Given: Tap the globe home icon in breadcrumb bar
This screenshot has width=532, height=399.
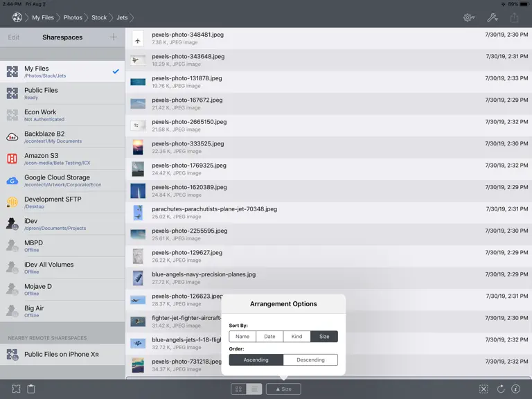Looking at the screenshot, I should point(17,17).
